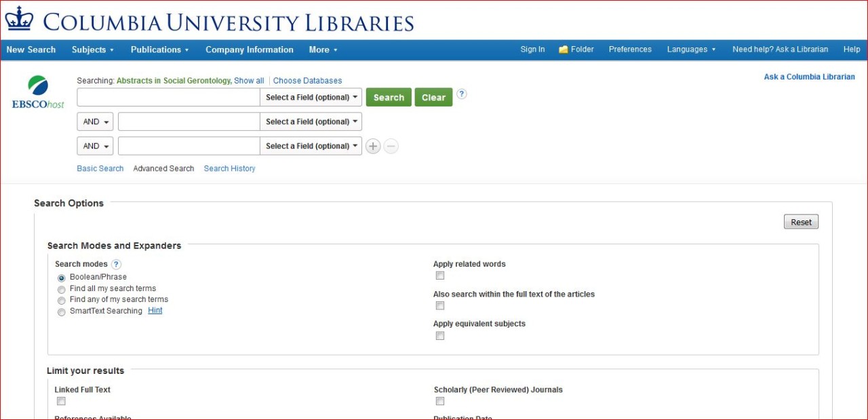Select Find any of my search terms
Viewport: 868px width, 420px height.
[x=62, y=300]
